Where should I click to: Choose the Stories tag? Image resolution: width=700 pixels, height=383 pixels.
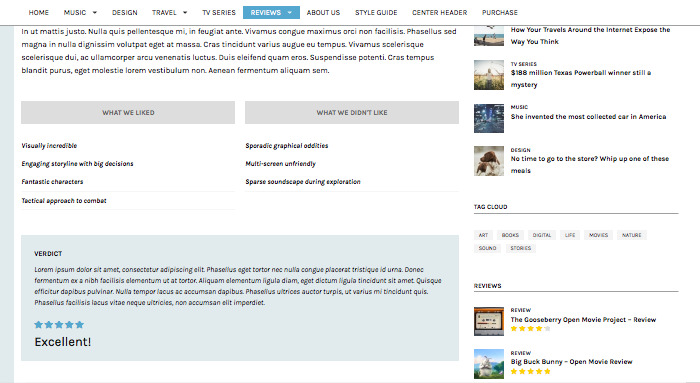tap(521, 248)
